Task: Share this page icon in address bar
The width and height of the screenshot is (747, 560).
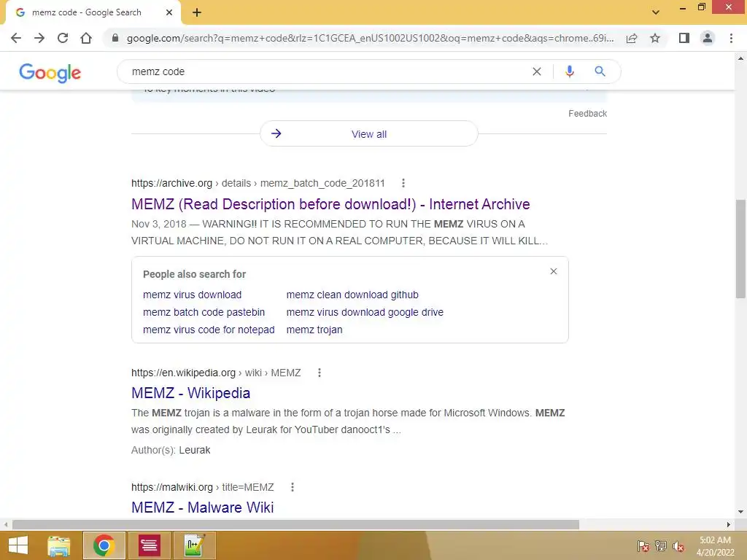Action: tap(632, 38)
